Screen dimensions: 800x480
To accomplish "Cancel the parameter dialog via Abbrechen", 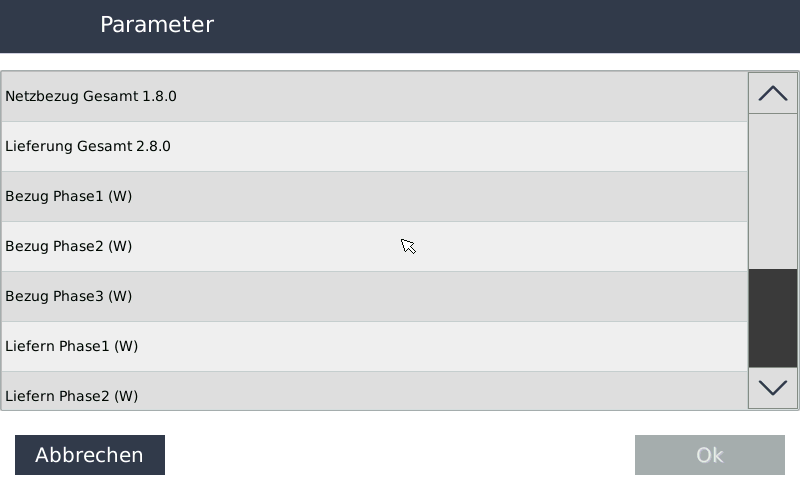I will click(x=90, y=455).
